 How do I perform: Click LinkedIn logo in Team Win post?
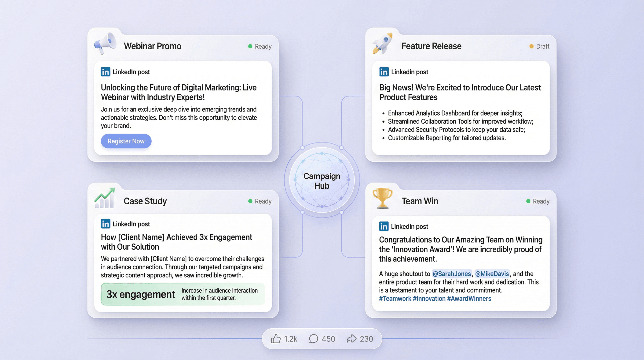pos(384,226)
